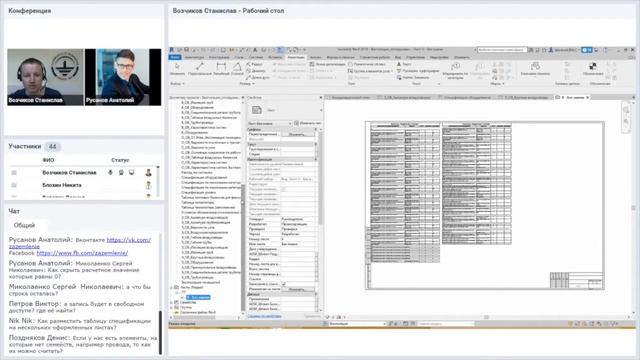Open the Файл ribbon tab
This screenshot has height=360, width=640.
coord(175,58)
